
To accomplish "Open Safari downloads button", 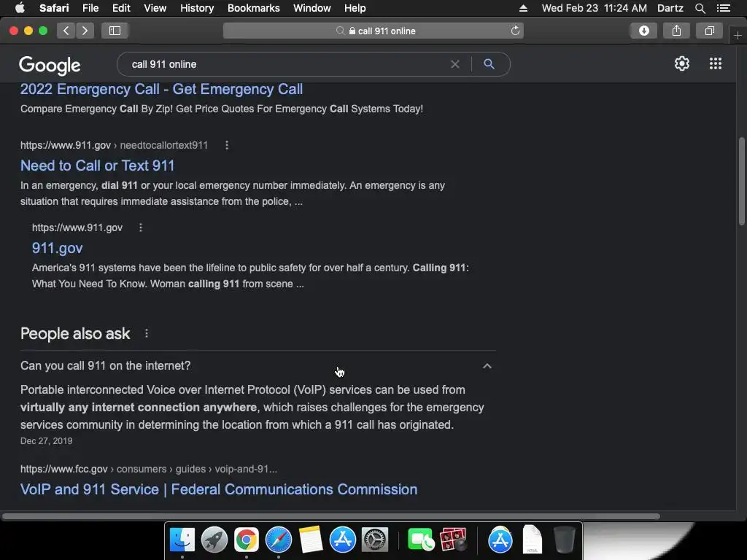I will [x=643, y=31].
